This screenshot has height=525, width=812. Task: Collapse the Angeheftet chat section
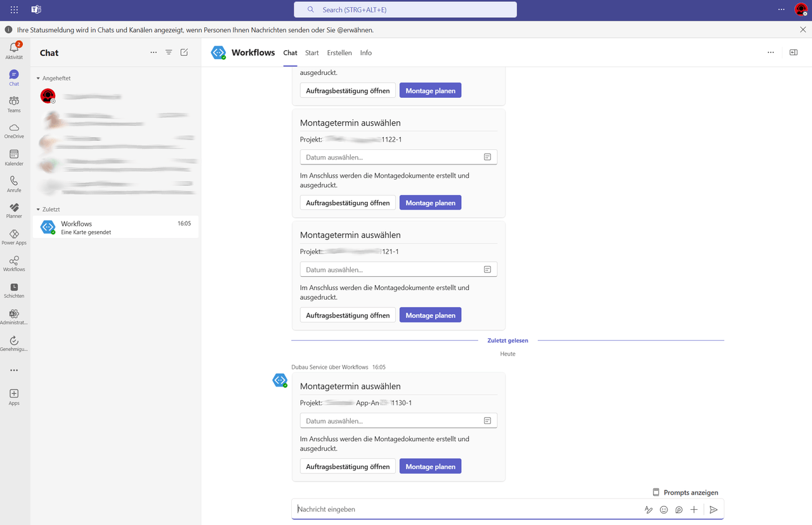click(x=38, y=78)
